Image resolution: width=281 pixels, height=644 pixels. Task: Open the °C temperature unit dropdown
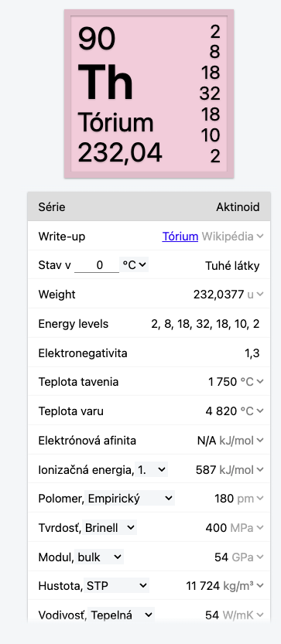tap(134, 265)
